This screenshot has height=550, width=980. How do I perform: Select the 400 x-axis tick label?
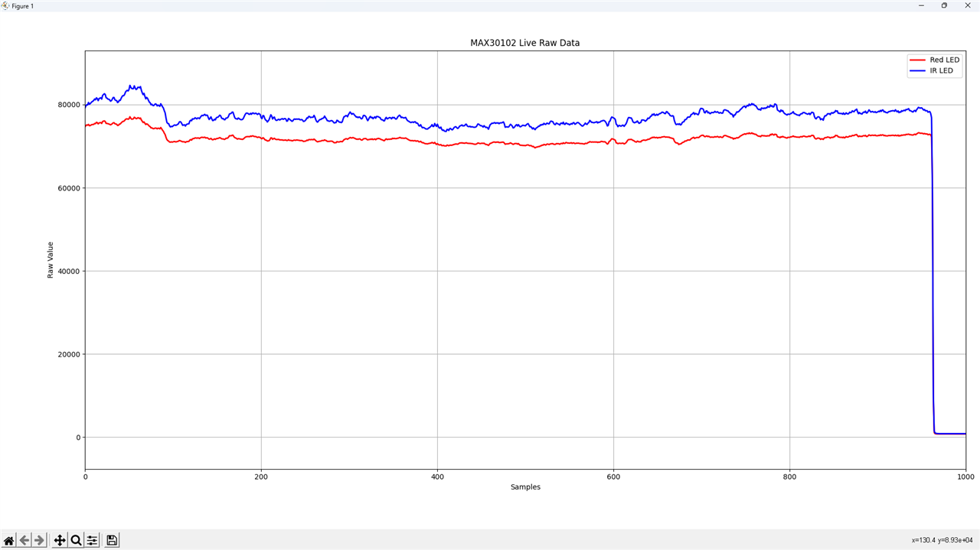[x=437, y=477]
